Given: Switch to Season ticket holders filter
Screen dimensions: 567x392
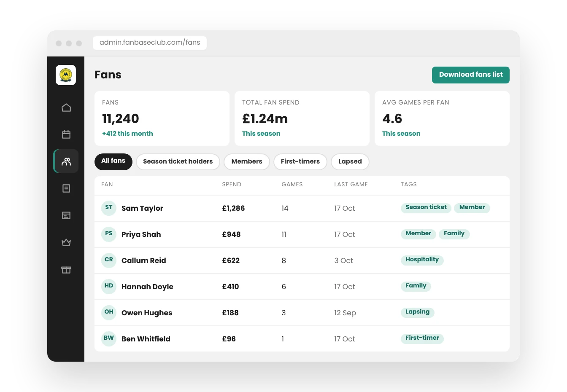Looking at the screenshot, I should tap(178, 161).
